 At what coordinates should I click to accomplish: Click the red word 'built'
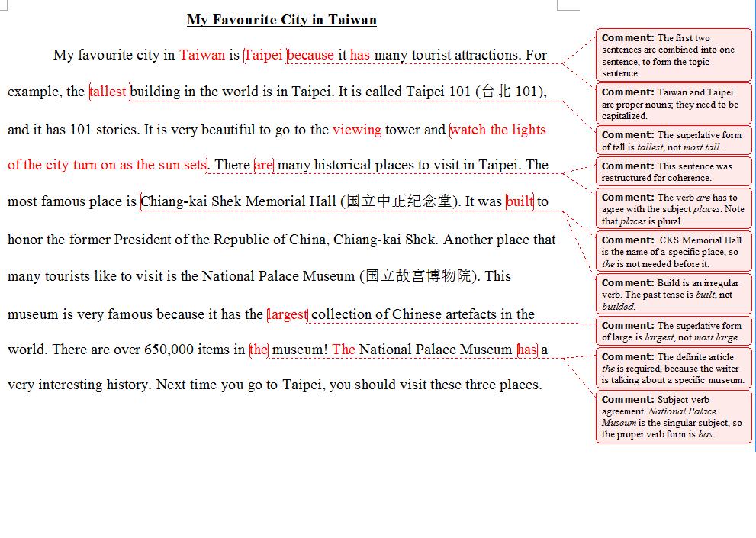click(520, 201)
